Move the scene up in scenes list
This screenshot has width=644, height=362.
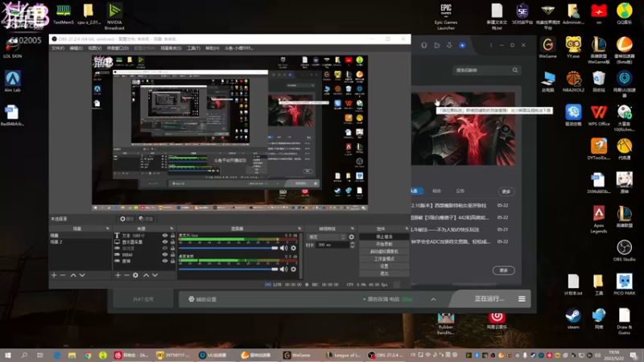73,275
